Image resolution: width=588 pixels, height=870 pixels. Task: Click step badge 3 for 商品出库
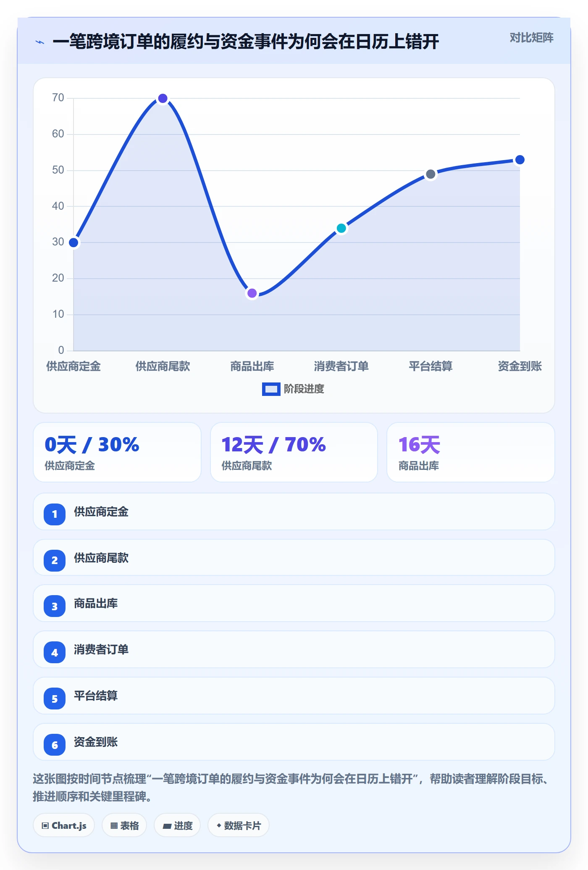click(x=55, y=606)
